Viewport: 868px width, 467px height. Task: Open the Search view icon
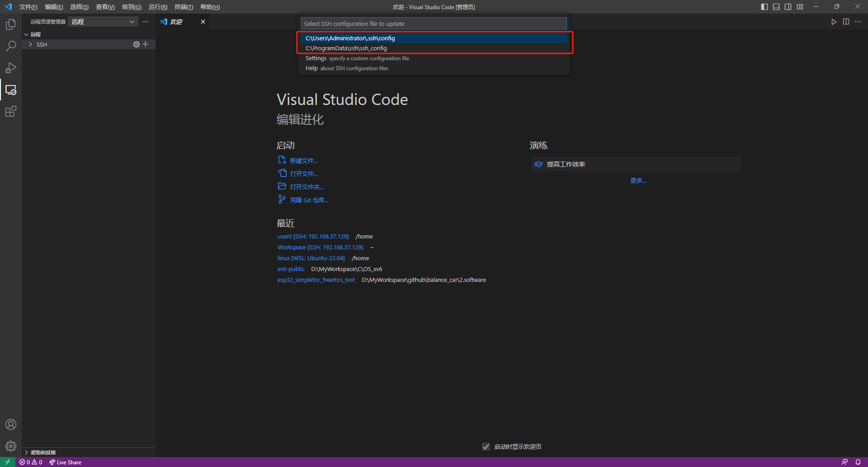tap(11, 46)
